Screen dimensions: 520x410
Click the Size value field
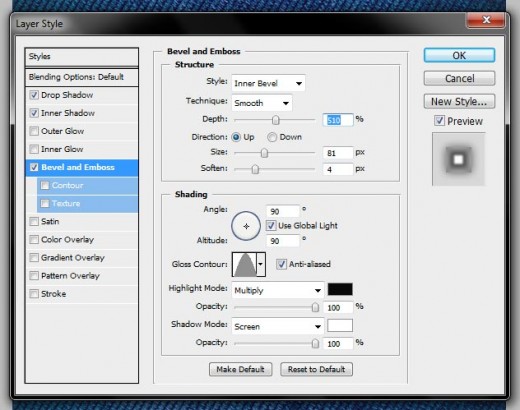(x=337, y=153)
